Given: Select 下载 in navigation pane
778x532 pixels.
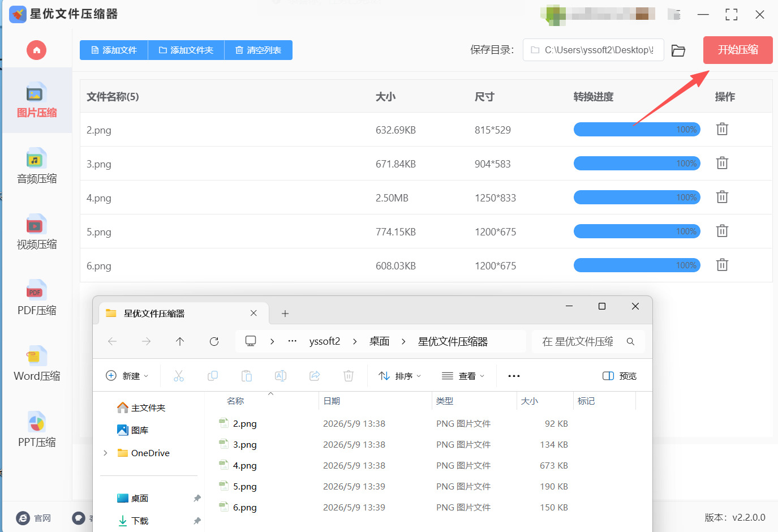Looking at the screenshot, I should [133, 521].
